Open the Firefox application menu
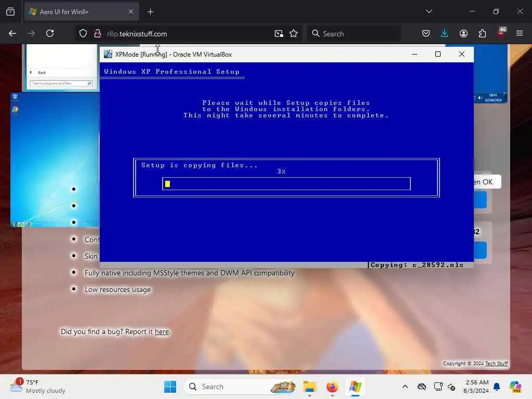532x399 pixels. pos(520,33)
